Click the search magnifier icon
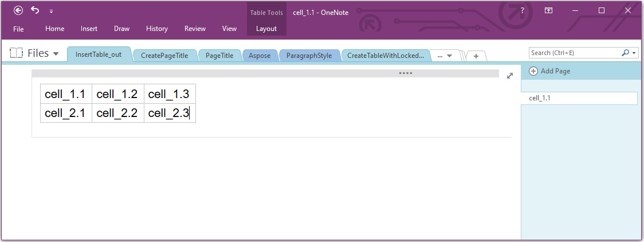 [x=625, y=53]
